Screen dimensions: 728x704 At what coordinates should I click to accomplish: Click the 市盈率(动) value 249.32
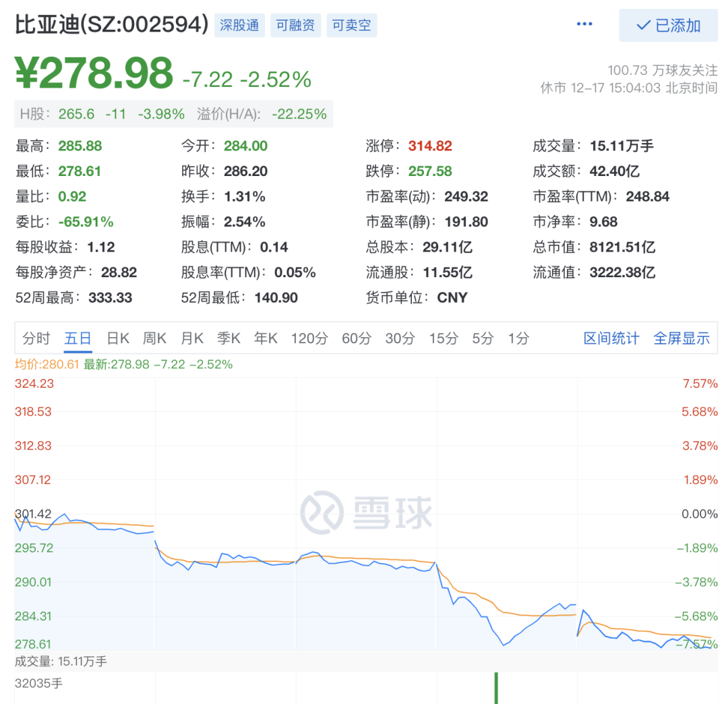(x=466, y=196)
